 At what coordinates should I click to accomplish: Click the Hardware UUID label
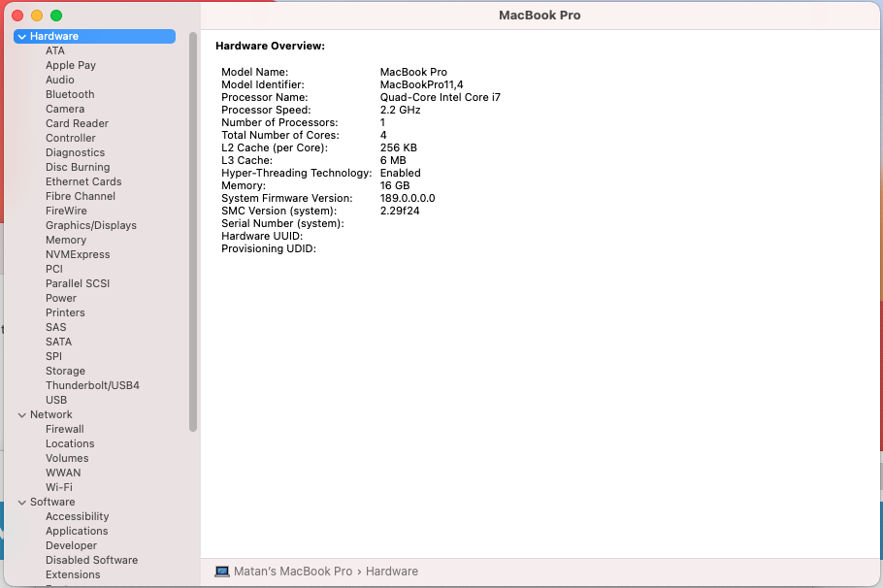point(262,237)
